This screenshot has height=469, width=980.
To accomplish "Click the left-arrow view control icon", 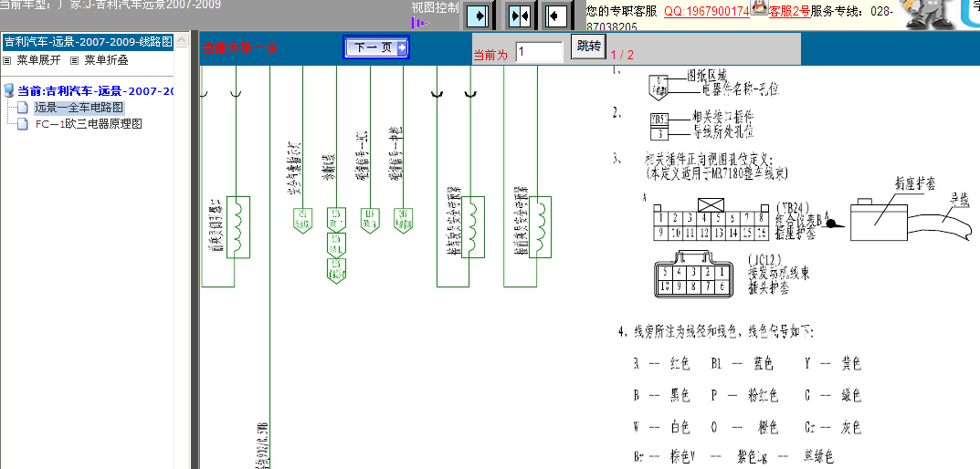I will pyautogui.click(x=555, y=16).
